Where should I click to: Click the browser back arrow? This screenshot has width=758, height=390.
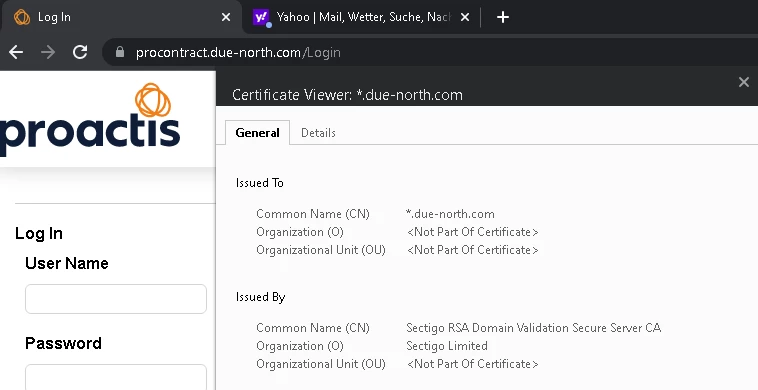(x=16, y=52)
